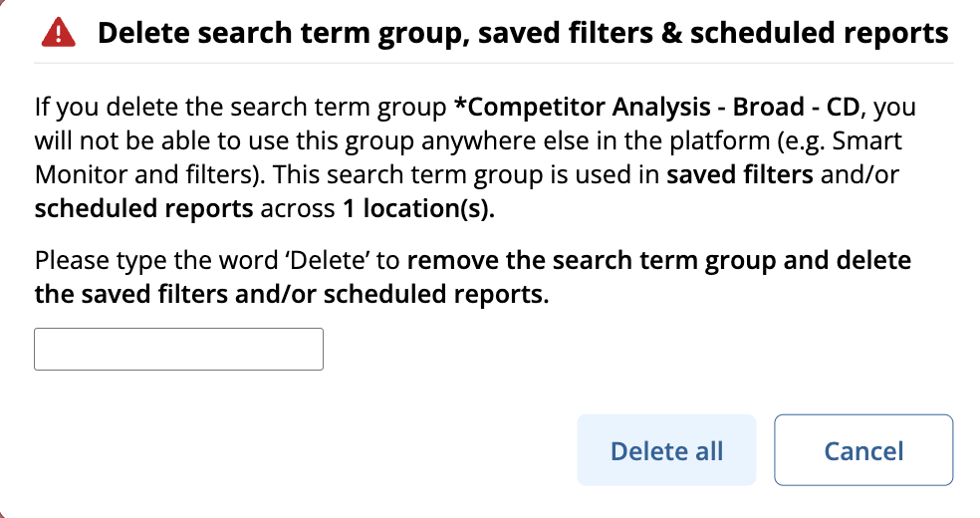Screen dimensions: 980x518
Task: Click the word 'scheduled reports' in the dialog title
Action: click(820, 33)
